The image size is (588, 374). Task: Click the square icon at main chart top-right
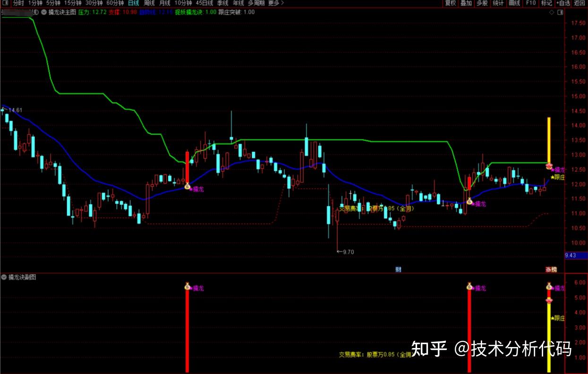coord(559,13)
